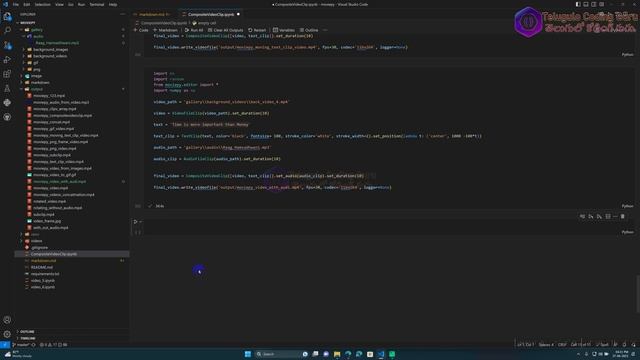Screen dimensions: 640x360
Task: Expand the TIMELINE section
Action: (28, 338)
